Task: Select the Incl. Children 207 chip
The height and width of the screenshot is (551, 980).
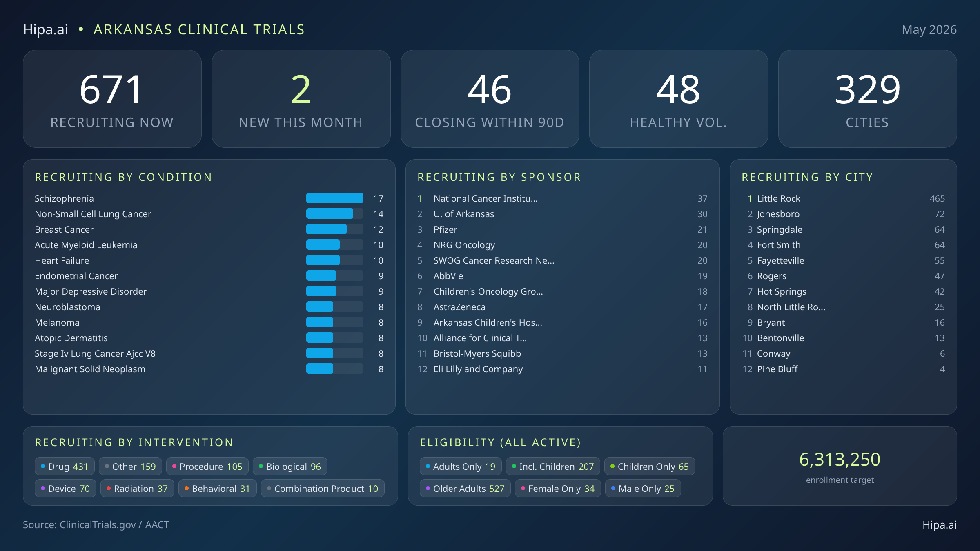Action: (553, 466)
